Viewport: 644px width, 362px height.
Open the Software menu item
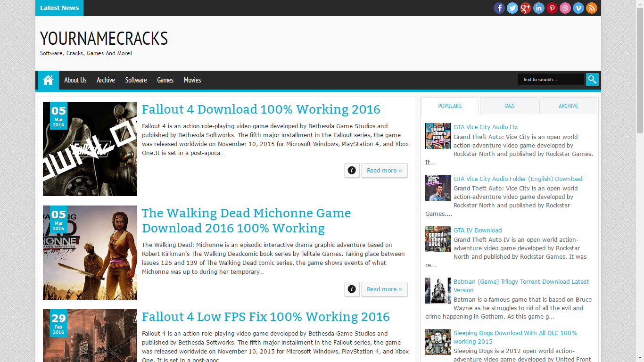tap(136, 80)
